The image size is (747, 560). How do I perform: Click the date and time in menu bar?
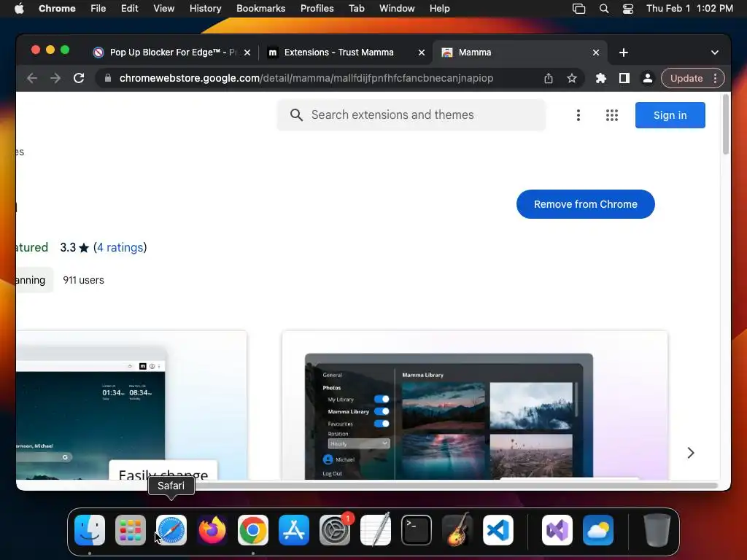pos(689,9)
